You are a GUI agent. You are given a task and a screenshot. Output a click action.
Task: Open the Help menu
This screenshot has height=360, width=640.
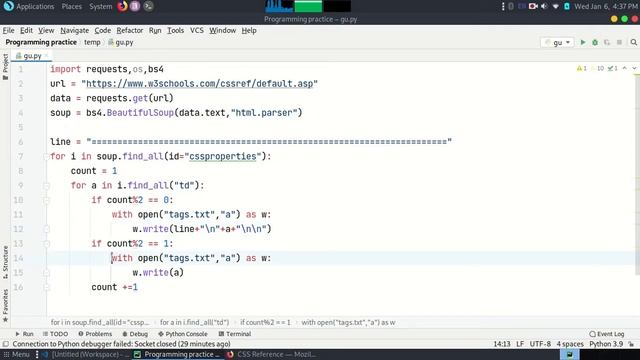pos(249,31)
